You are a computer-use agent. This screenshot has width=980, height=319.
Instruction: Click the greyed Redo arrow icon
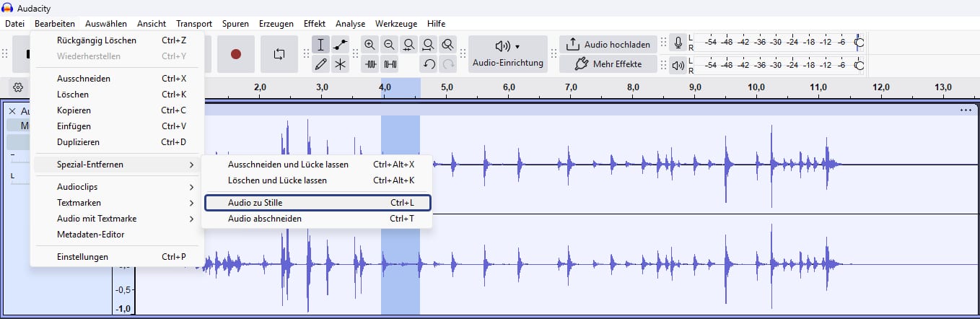448,64
